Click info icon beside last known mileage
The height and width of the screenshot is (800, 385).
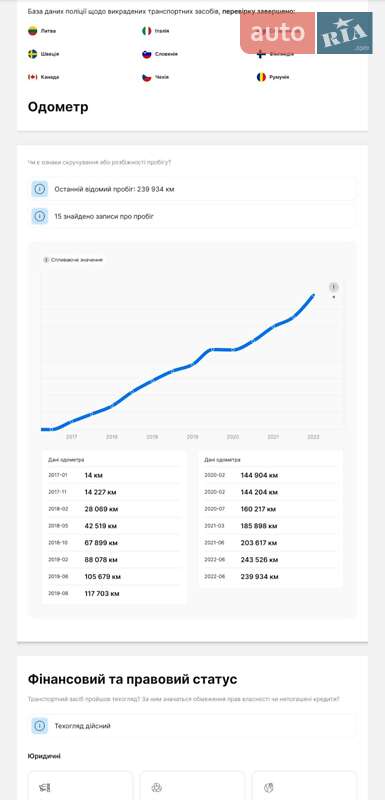[x=40, y=189]
